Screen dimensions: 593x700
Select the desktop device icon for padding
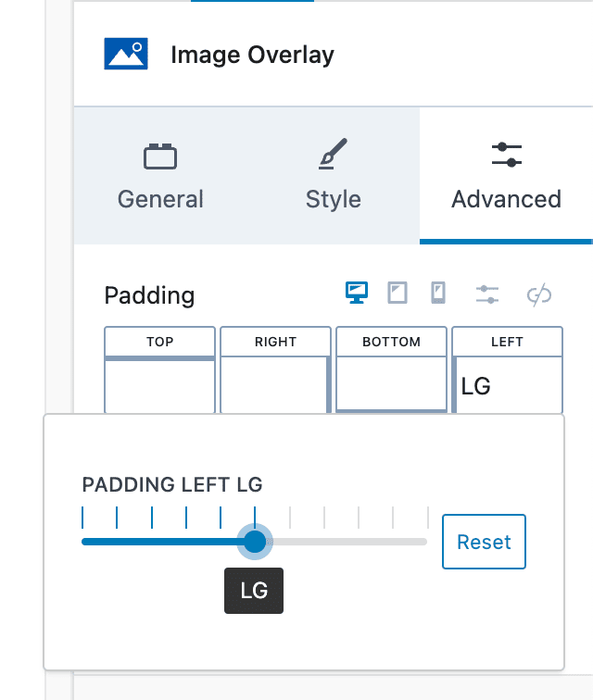[356, 294]
